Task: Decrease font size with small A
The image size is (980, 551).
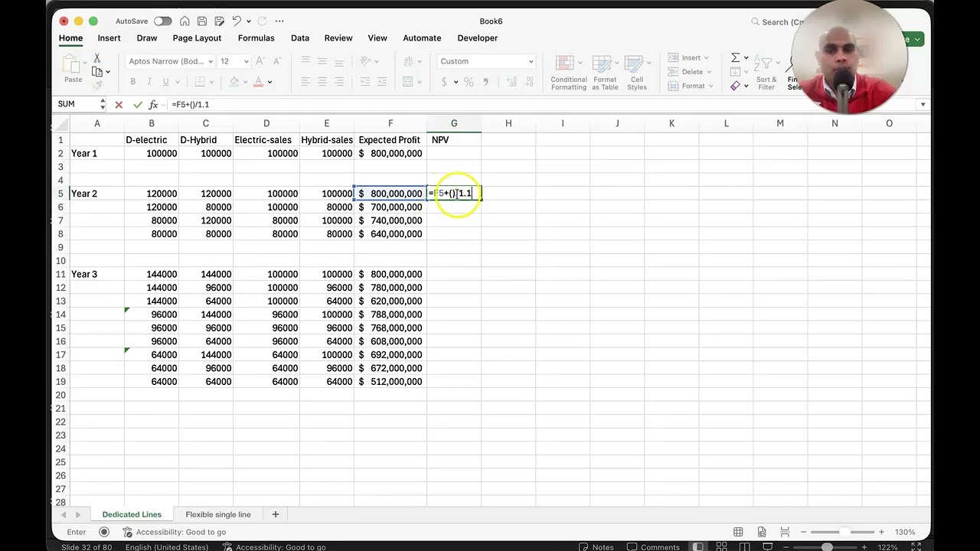Action: coord(276,61)
